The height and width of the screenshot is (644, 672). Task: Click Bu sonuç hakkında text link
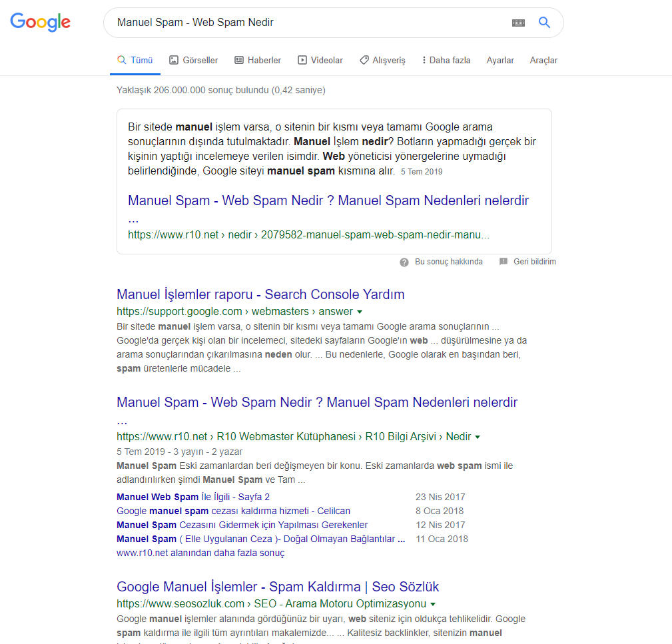[x=449, y=261]
